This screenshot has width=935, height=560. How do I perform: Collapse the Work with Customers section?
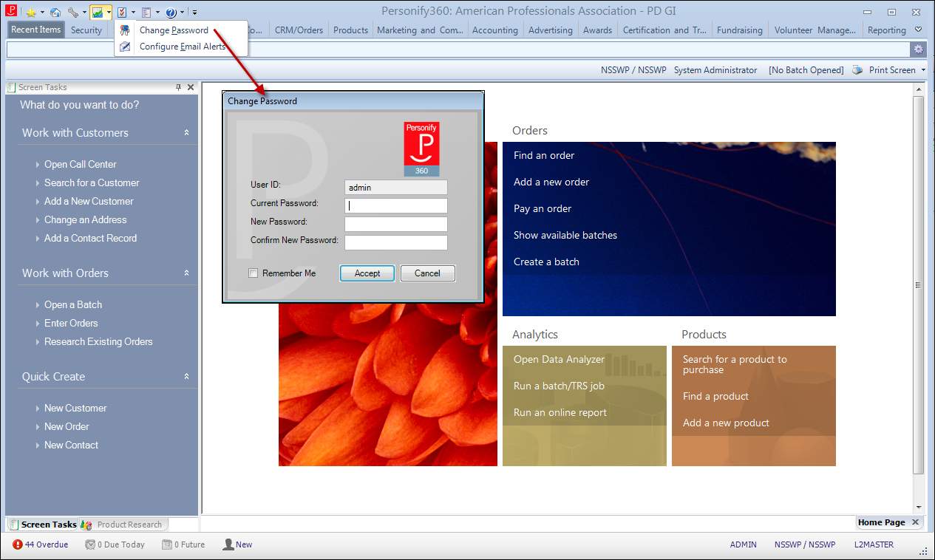186,133
